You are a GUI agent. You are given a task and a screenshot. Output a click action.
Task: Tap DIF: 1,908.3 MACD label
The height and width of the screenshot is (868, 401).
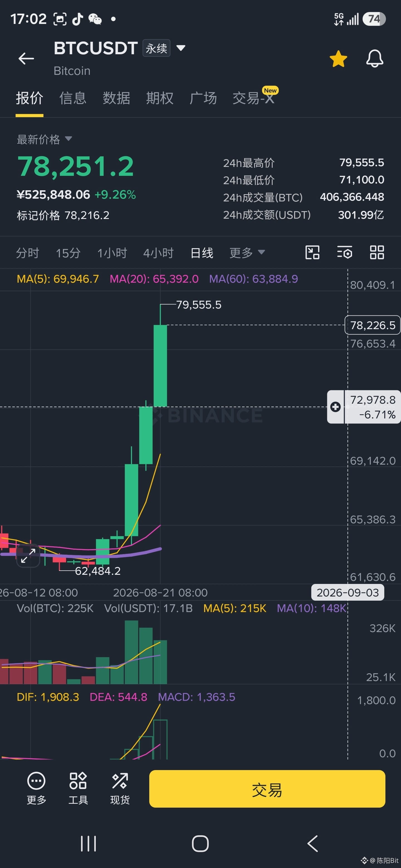pyautogui.click(x=48, y=697)
